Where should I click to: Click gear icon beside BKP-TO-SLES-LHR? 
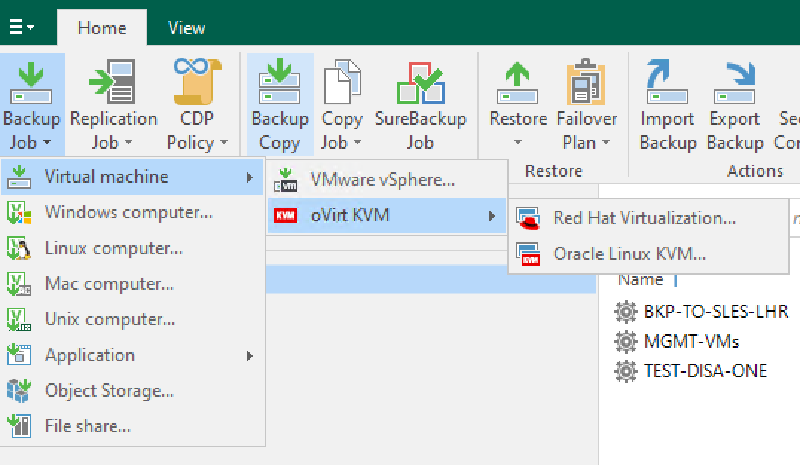(x=626, y=311)
